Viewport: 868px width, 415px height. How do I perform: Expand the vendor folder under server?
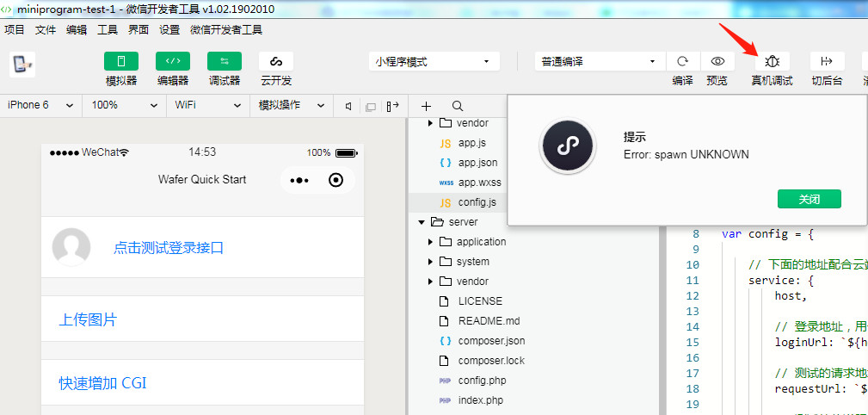[x=430, y=282]
